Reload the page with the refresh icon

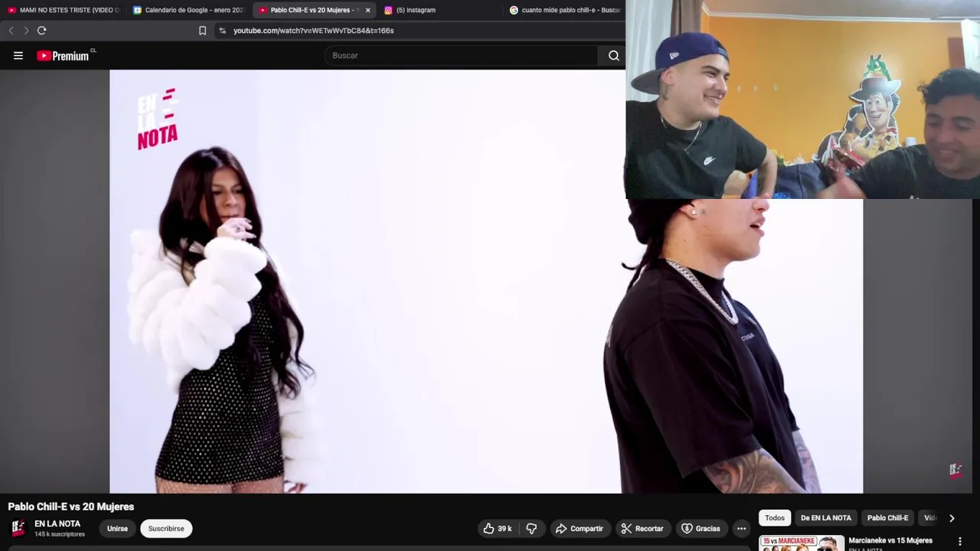[x=41, y=31]
